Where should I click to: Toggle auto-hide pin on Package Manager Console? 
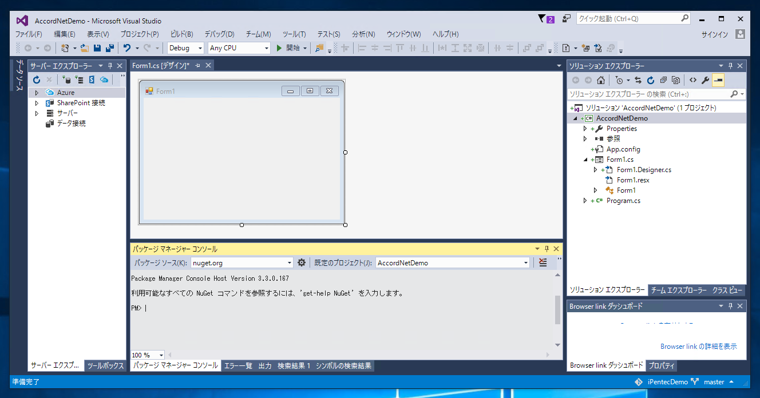547,249
